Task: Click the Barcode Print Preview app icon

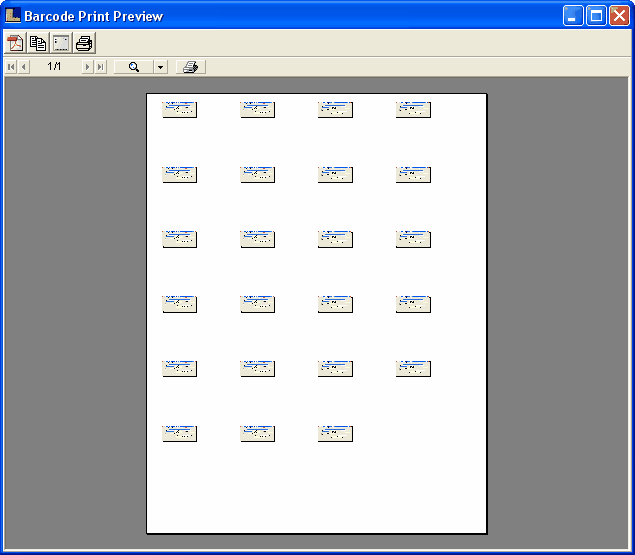Action: pos(13,15)
